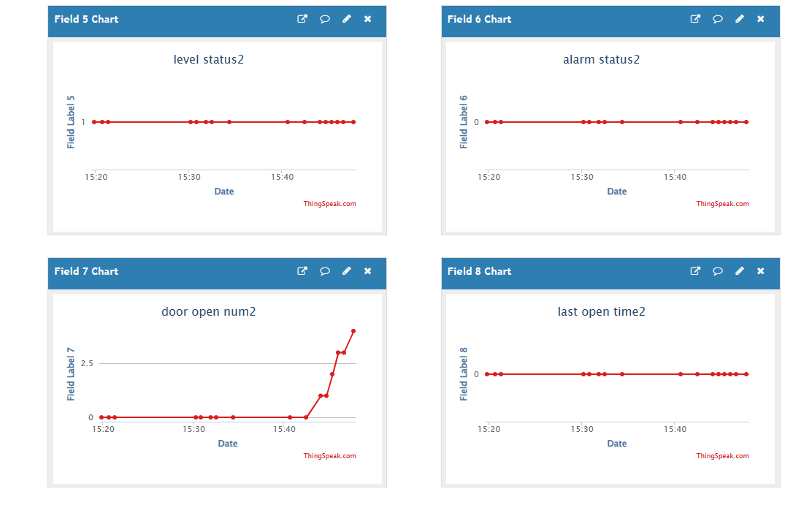Image resolution: width=812 pixels, height=505 pixels.
Task: Open Field 5 Chart in new window
Action: click(302, 19)
